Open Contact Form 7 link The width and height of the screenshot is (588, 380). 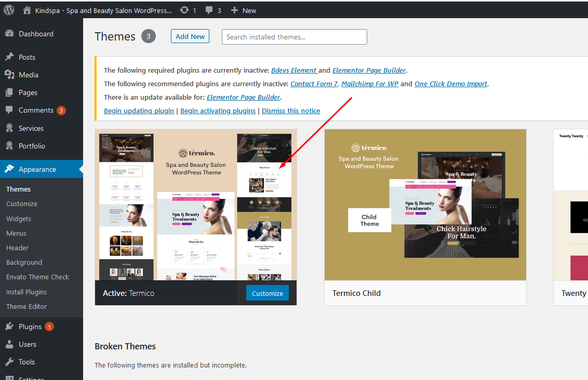[314, 84]
